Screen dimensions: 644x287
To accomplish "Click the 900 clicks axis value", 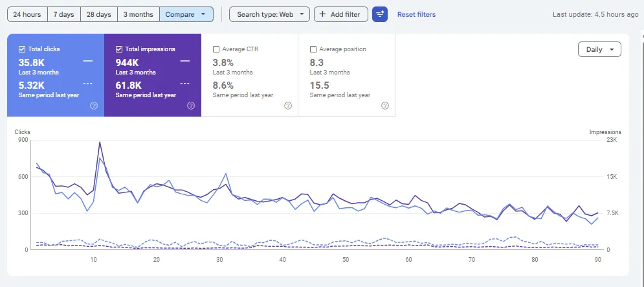I will pyautogui.click(x=23, y=140).
